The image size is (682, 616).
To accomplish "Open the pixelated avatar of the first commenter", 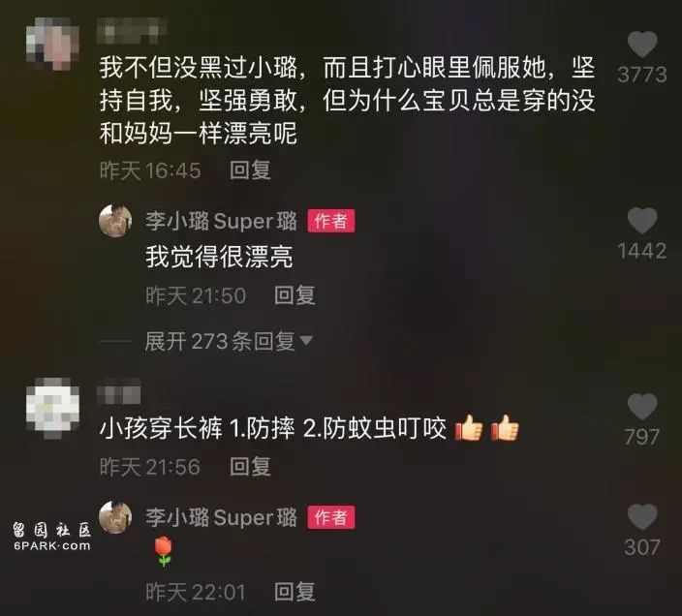I will click(52, 44).
